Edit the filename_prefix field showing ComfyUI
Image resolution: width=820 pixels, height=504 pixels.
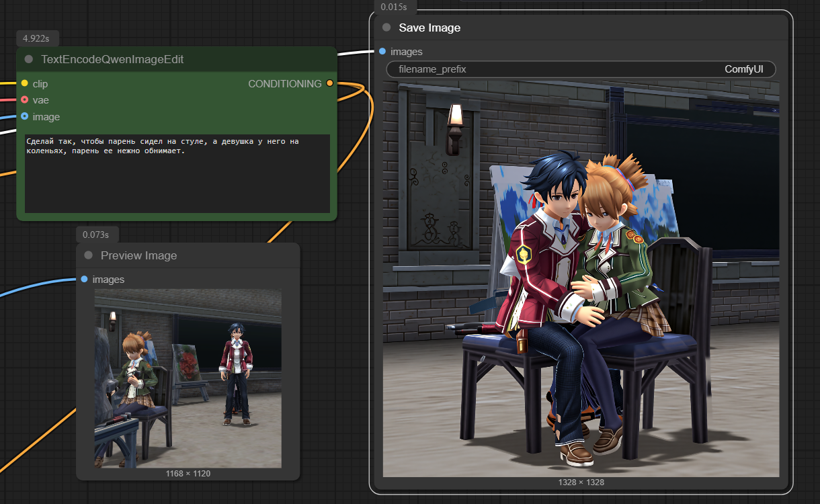click(581, 69)
